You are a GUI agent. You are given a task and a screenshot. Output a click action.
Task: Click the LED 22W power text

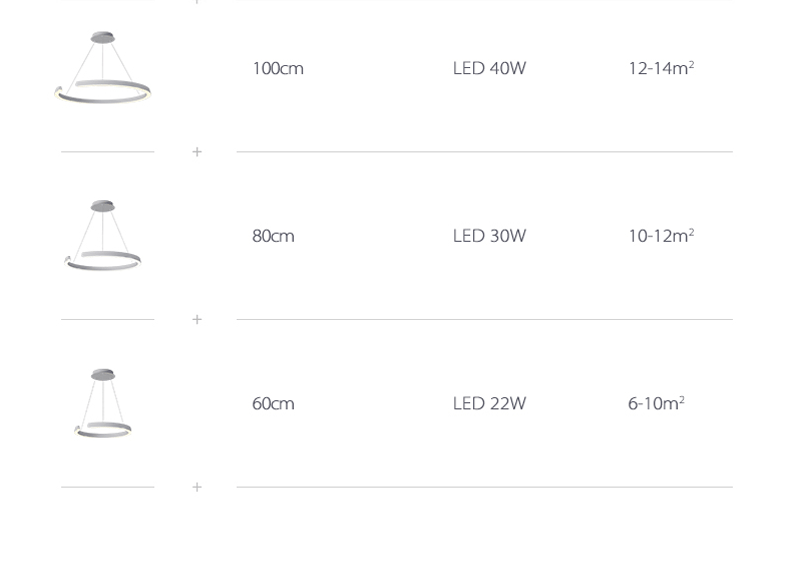coord(489,404)
